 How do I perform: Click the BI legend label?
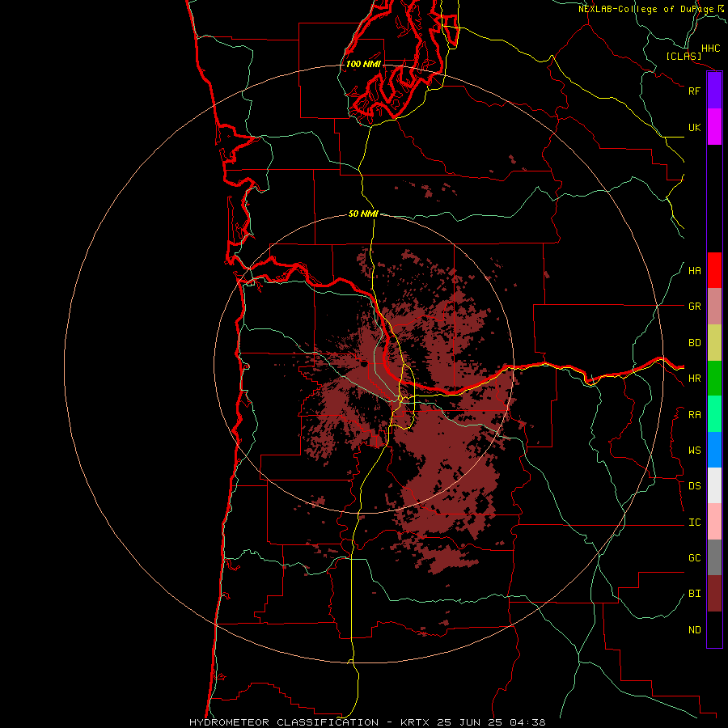[694, 594]
